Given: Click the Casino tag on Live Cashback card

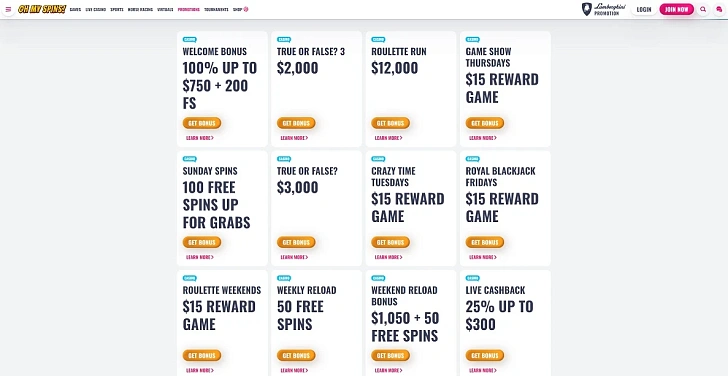Looking at the screenshot, I should click(x=473, y=279).
